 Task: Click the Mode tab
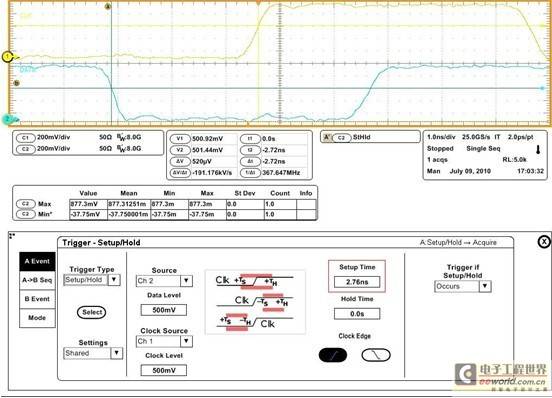click(x=37, y=318)
